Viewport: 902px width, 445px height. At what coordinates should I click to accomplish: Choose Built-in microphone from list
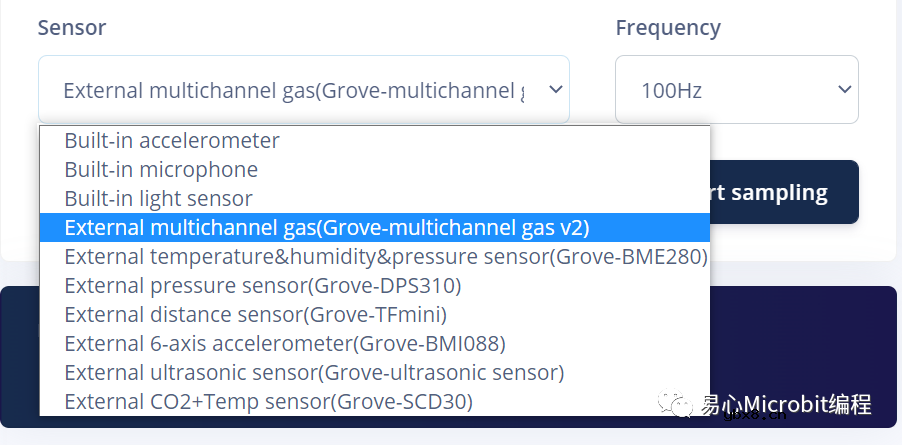click(x=161, y=170)
